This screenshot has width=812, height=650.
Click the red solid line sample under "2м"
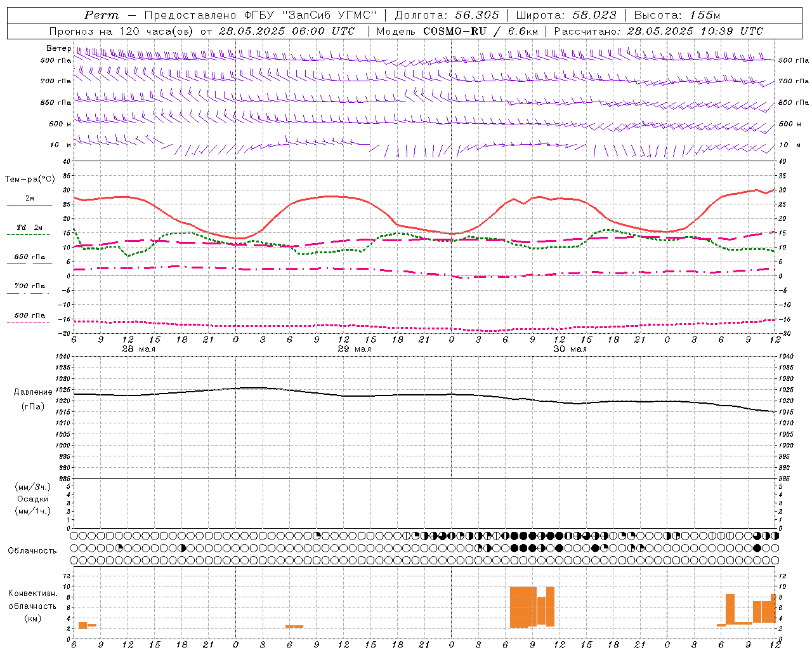[29, 206]
